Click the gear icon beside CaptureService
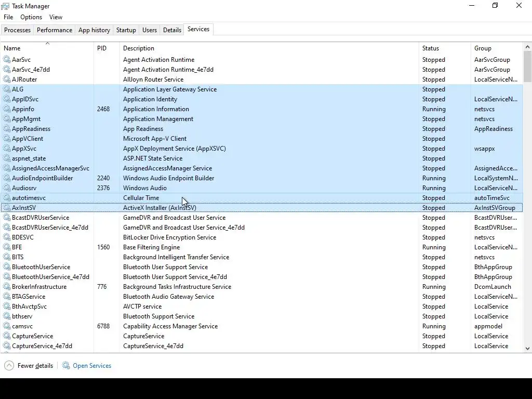This screenshot has width=532, height=399. [7, 336]
